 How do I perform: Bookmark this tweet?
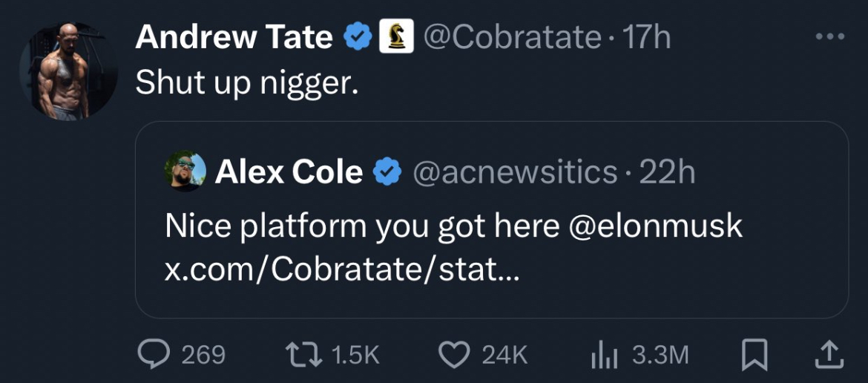click(x=754, y=356)
